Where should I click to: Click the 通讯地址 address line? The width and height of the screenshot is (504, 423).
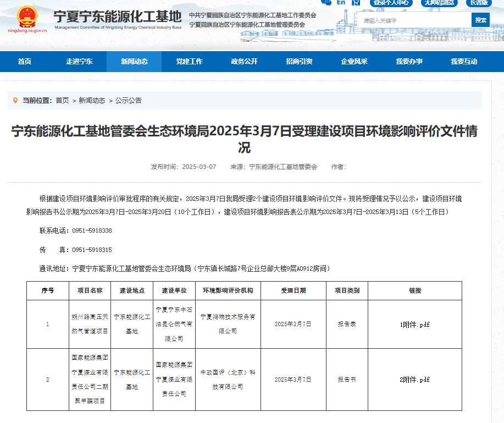point(185,268)
